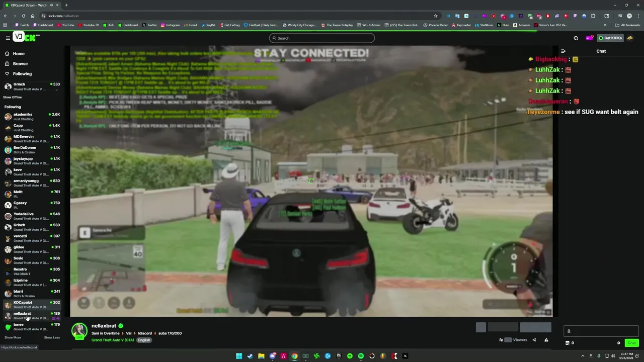Open Spotify from the taskbar
The image size is (644, 362).
[361, 356]
